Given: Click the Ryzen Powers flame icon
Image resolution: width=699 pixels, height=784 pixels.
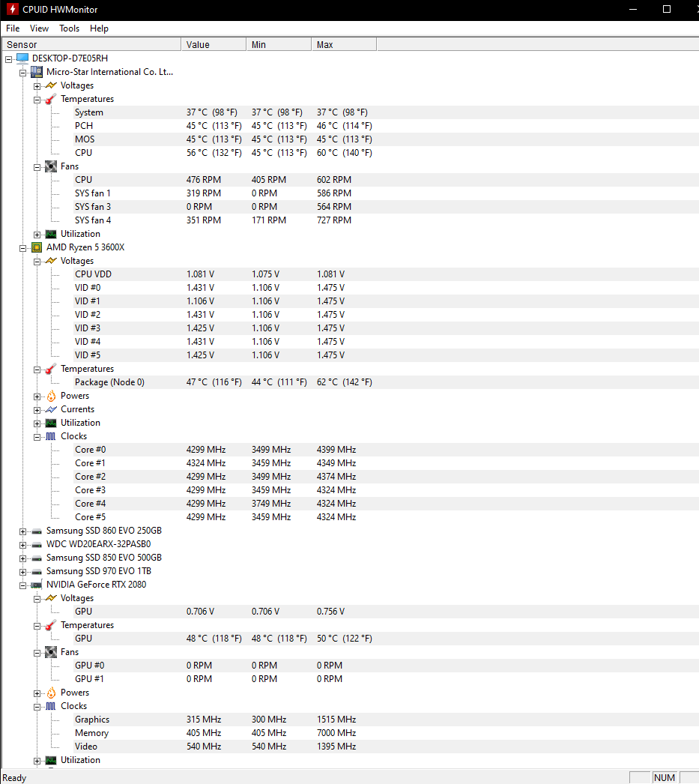Looking at the screenshot, I should tap(51, 396).
